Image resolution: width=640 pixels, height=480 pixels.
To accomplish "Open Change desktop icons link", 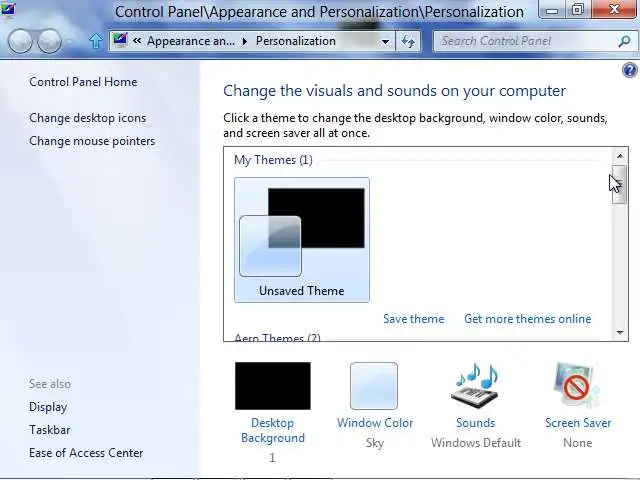I will (x=87, y=118).
